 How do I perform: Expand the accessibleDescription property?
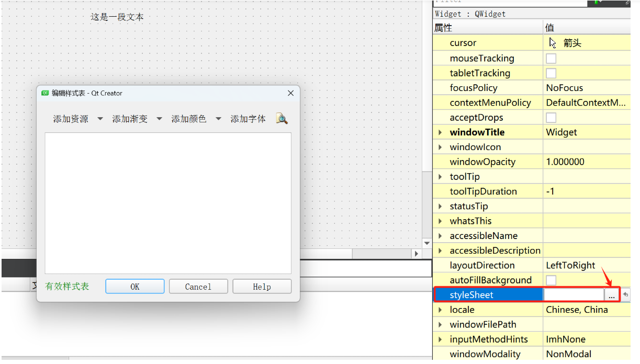440,251
